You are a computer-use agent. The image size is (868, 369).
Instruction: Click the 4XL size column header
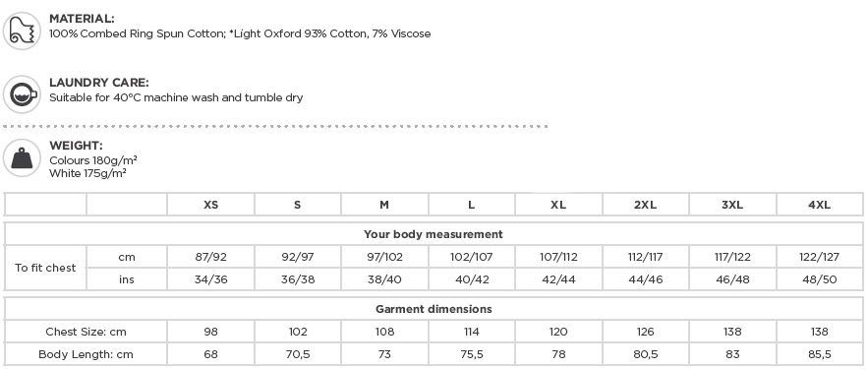[819, 205]
